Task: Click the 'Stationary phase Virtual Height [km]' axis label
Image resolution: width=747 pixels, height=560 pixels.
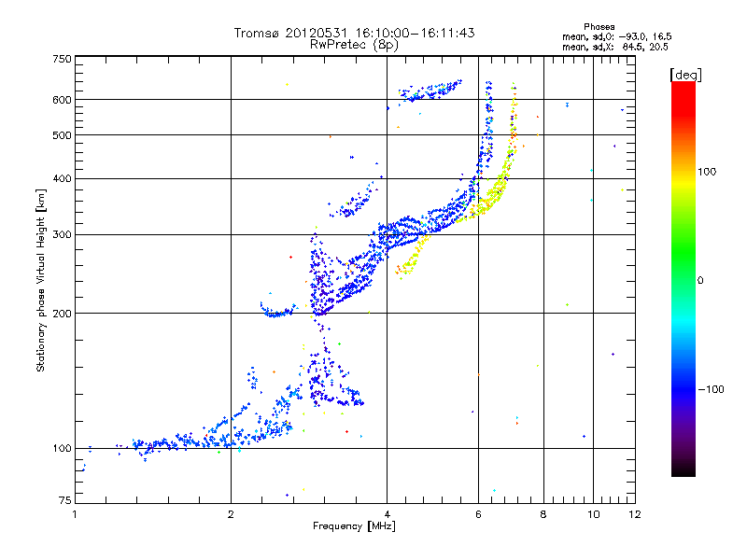Action: pos(40,280)
